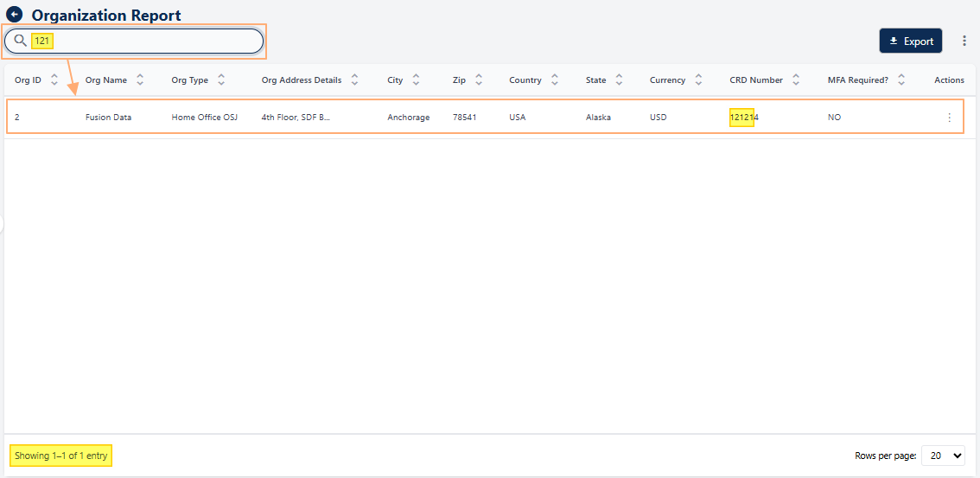
Task: Click the back arrow beside Organization Report
Action: pos(15,15)
